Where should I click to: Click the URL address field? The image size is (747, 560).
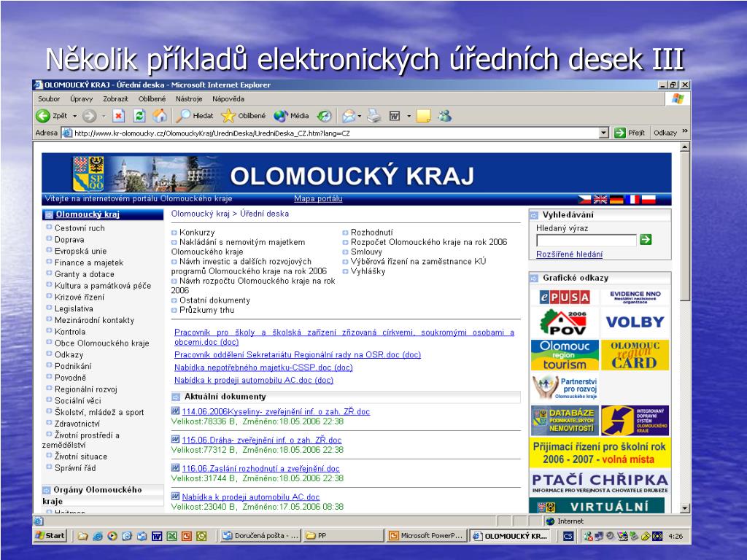[330, 133]
